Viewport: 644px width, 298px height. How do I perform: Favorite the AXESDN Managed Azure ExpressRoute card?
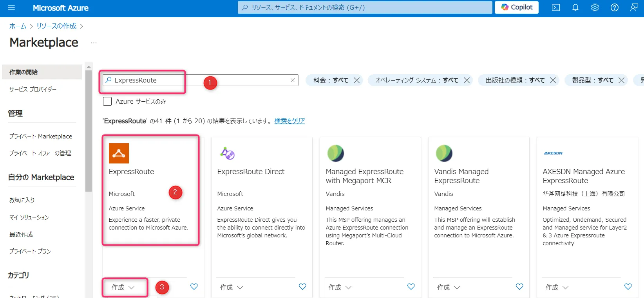click(628, 287)
